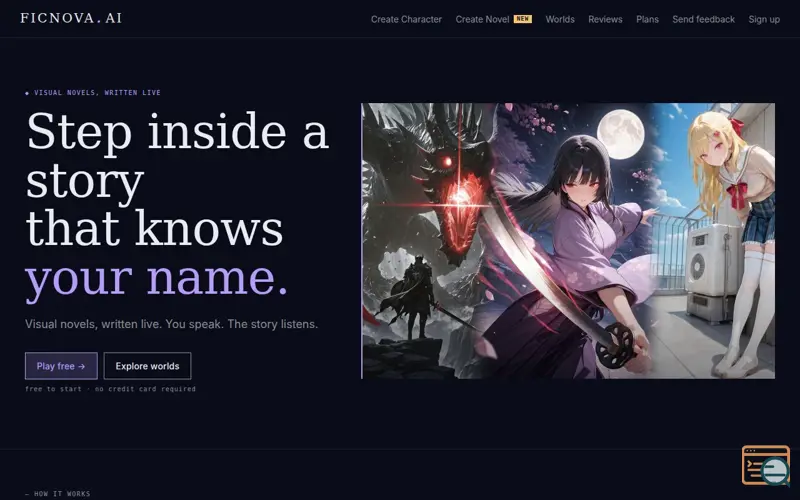
Task: Go to the Worlds page
Action: [560, 19]
